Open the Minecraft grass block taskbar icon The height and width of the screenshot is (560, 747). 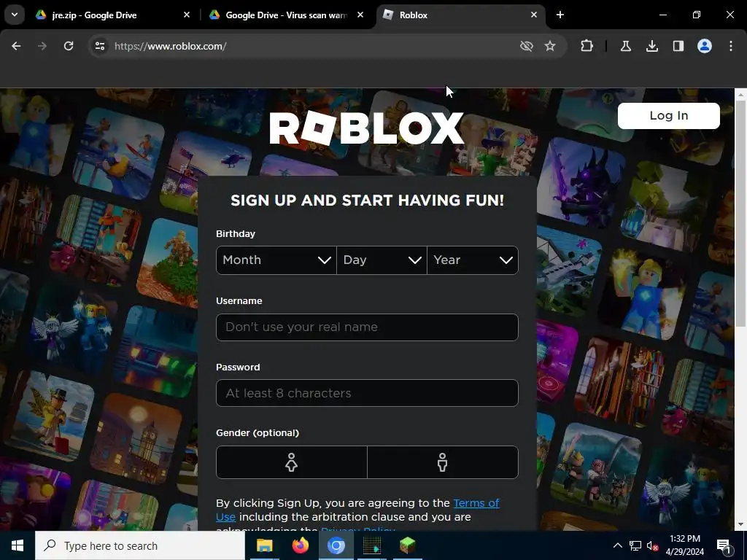pyautogui.click(x=407, y=545)
